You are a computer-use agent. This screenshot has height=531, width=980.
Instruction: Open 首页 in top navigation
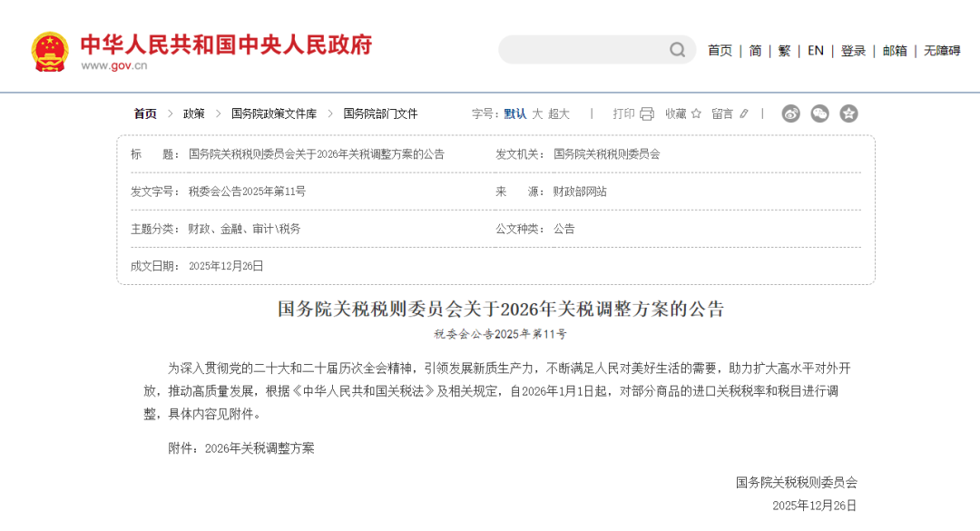pos(720,51)
